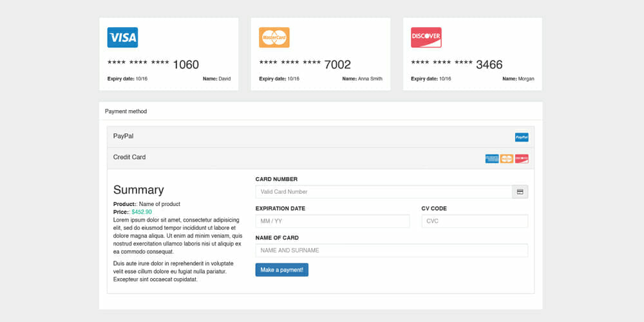
Task: Click the Name and Surname input field
Action: [392, 251]
